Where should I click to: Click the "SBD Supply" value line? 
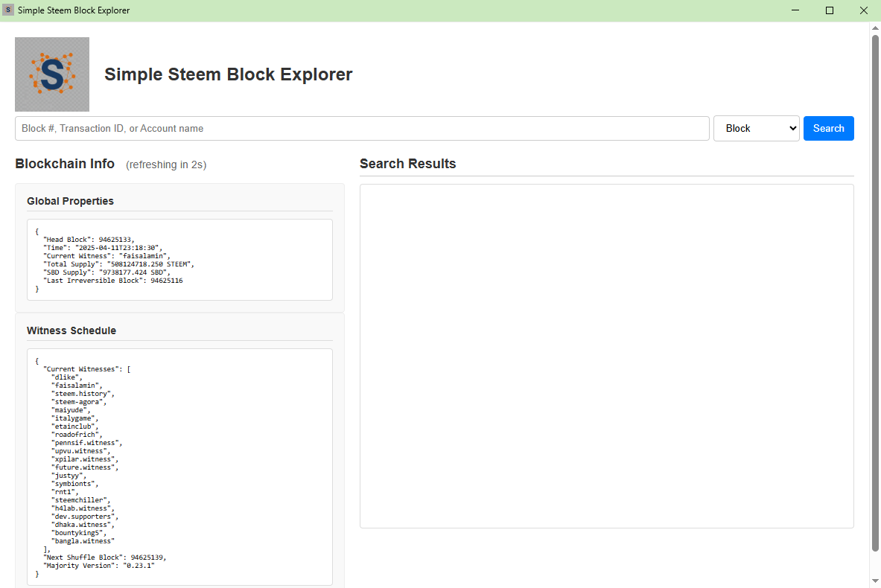coord(106,272)
